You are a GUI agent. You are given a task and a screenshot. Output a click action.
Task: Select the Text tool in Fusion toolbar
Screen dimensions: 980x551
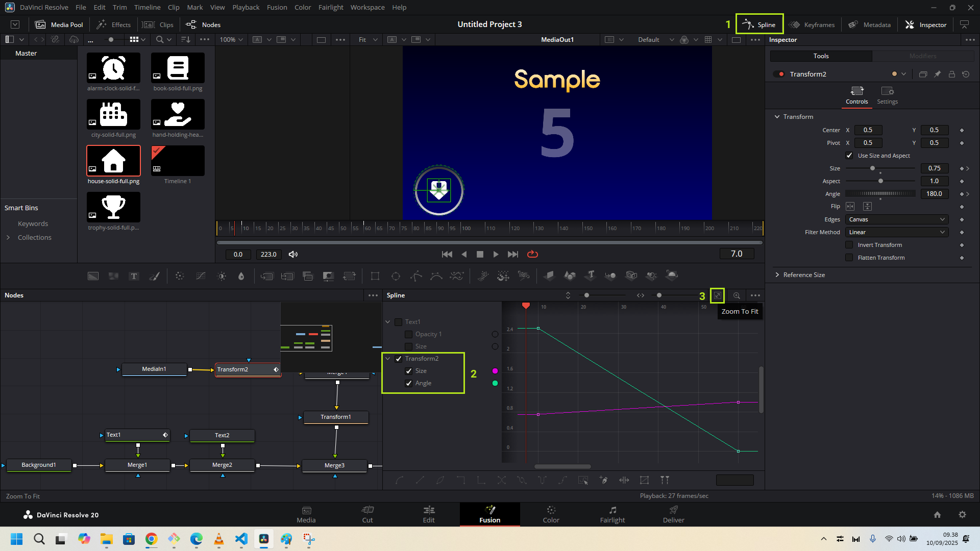click(134, 276)
